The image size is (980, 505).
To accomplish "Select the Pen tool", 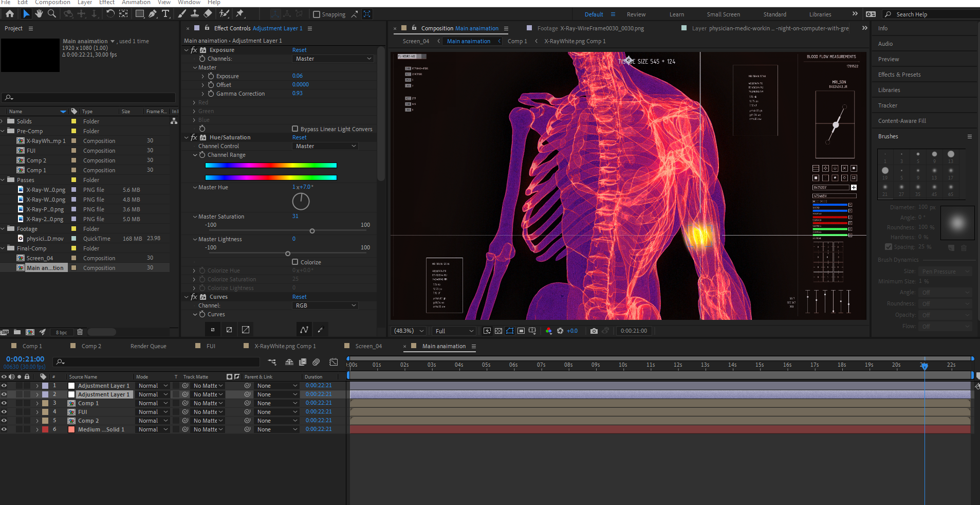I will (153, 14).
